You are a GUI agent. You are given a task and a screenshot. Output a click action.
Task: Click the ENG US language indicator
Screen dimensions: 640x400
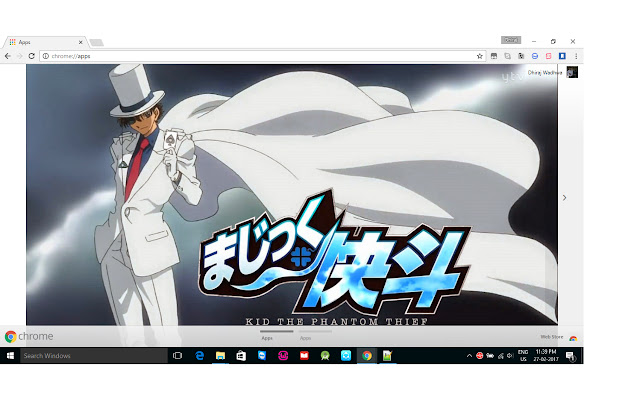tap(523, 356)
